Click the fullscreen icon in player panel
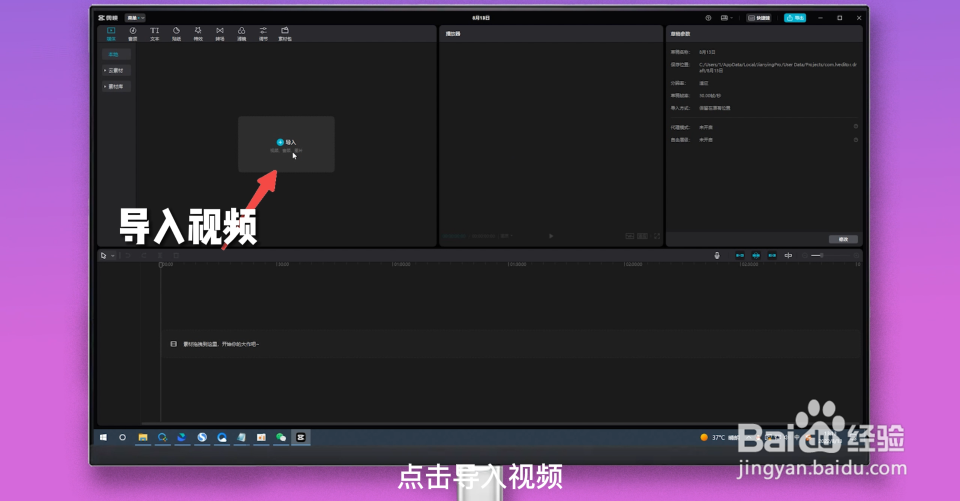This screenshot has height=501, width=960. pos(657,236)
